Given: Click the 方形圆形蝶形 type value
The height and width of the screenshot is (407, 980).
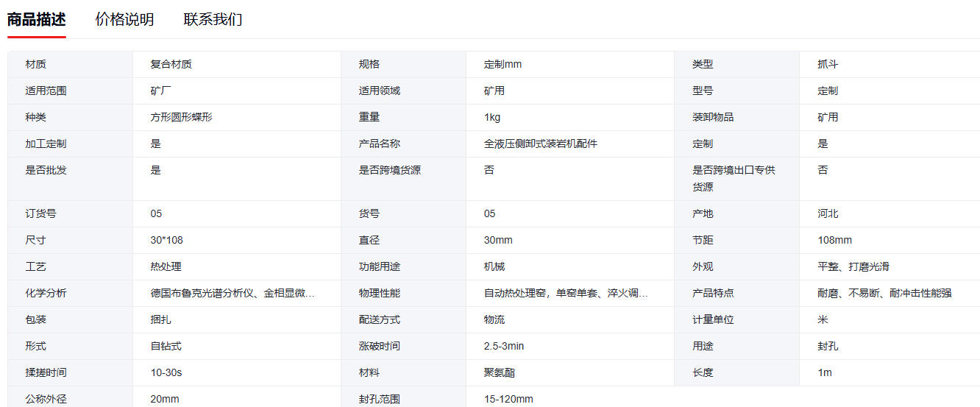Looking at the screenshot, I should pos(181,117).
